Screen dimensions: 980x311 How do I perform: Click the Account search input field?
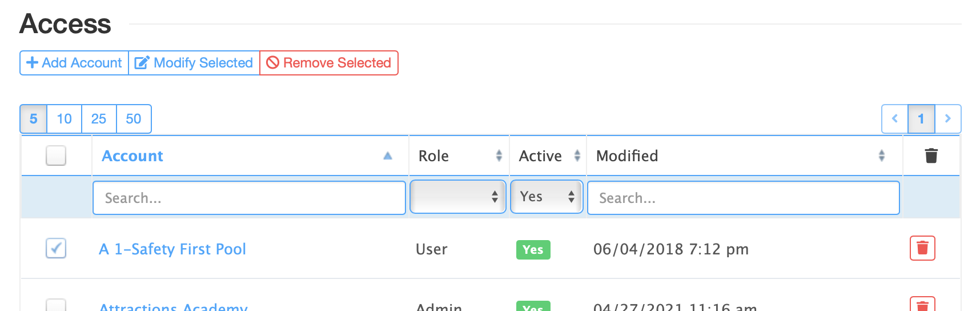pos(249,198)
